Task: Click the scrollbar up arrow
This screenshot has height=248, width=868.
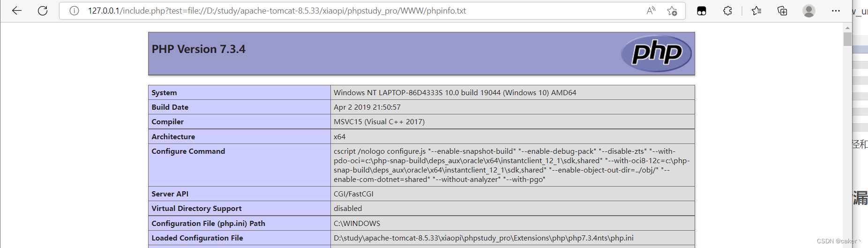Action: [x=847, y=28]
